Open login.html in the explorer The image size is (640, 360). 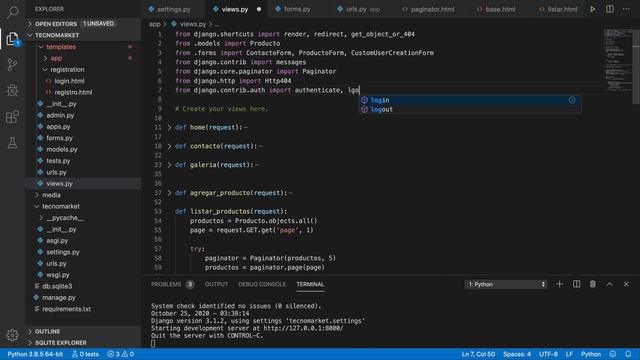click(84, 81)
